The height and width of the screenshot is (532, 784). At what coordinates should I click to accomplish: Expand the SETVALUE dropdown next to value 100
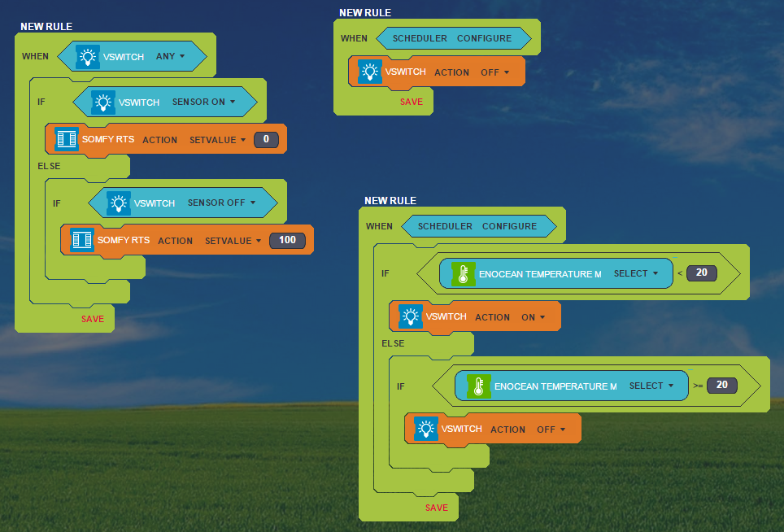point(233,241)
